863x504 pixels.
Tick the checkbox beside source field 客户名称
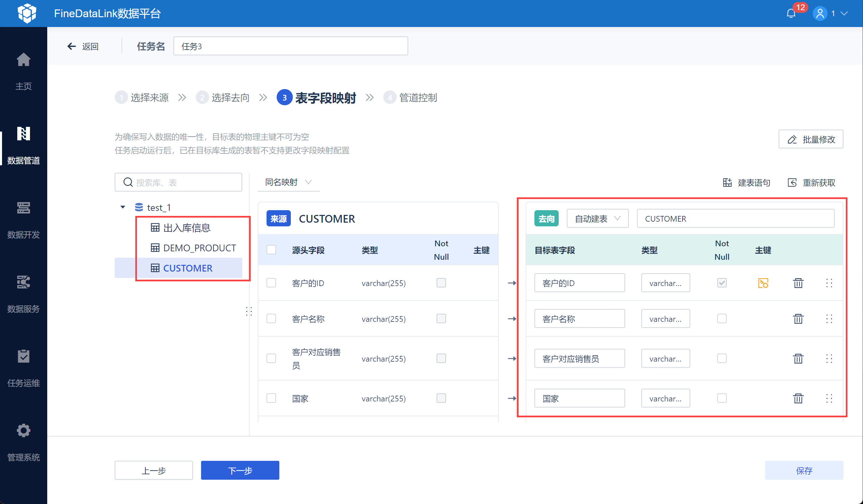271,319
